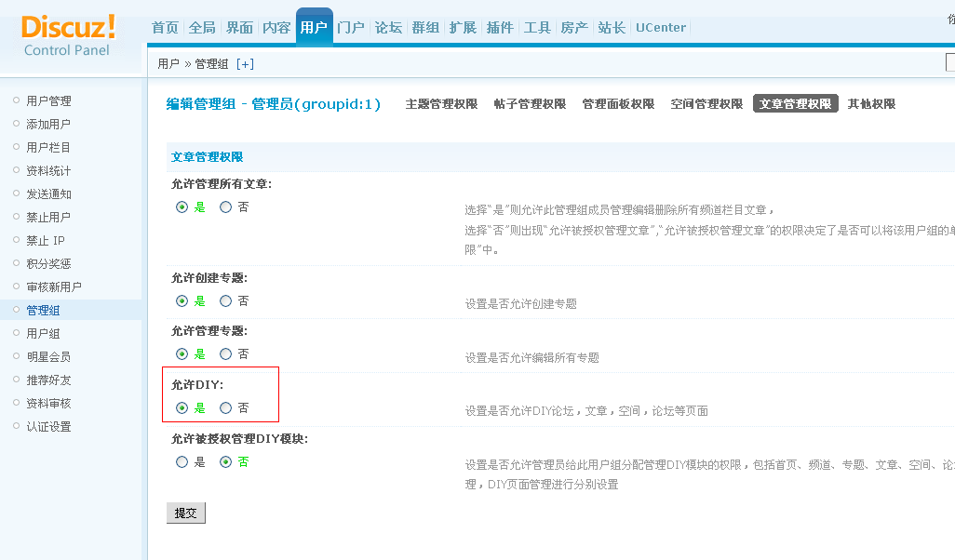Select 否 for 允许管理所有文章
This screenshot has height=560, width=955.
point(225,207)
